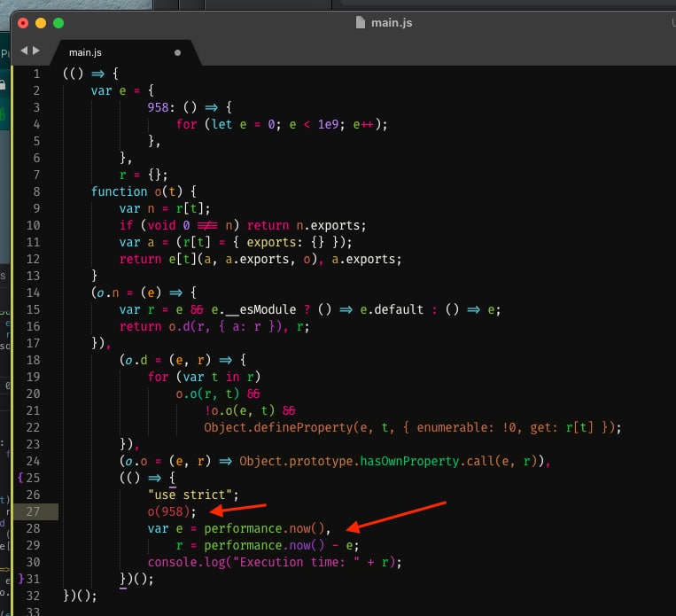Click the first performance.now() call
The image size is (676, 616).
pos(257,528)
